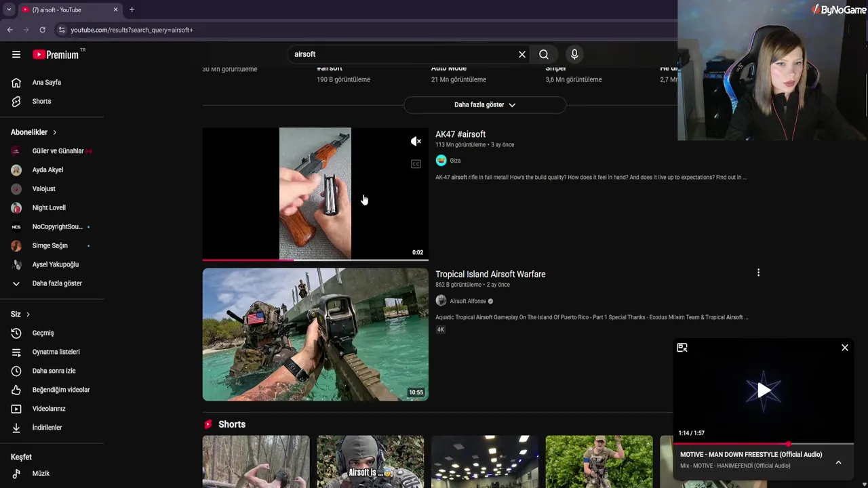Screen dimensions: 868x488
Task: Open Giza channel avatar
Action: 441,161
